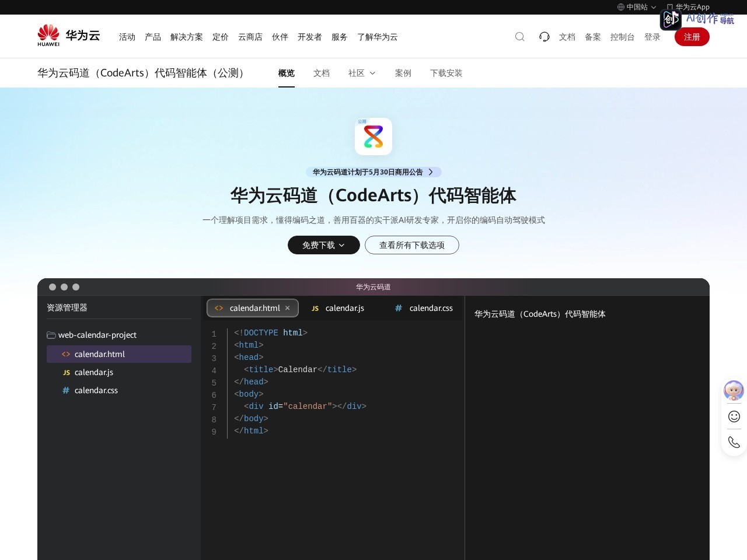The image size is (747, 560).
Task: Open the search magnifier icon
Action: click(519, 37)
